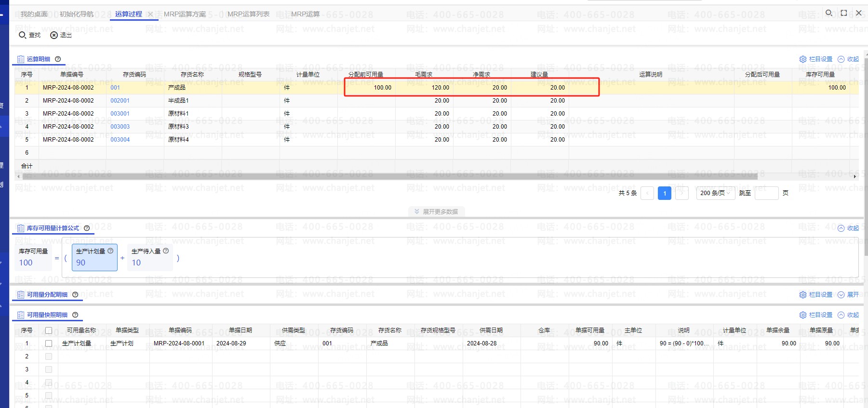This screenshot has height=408, width=868.
Task: Switch to the MRP运算方案 tab
Action: 185,14
